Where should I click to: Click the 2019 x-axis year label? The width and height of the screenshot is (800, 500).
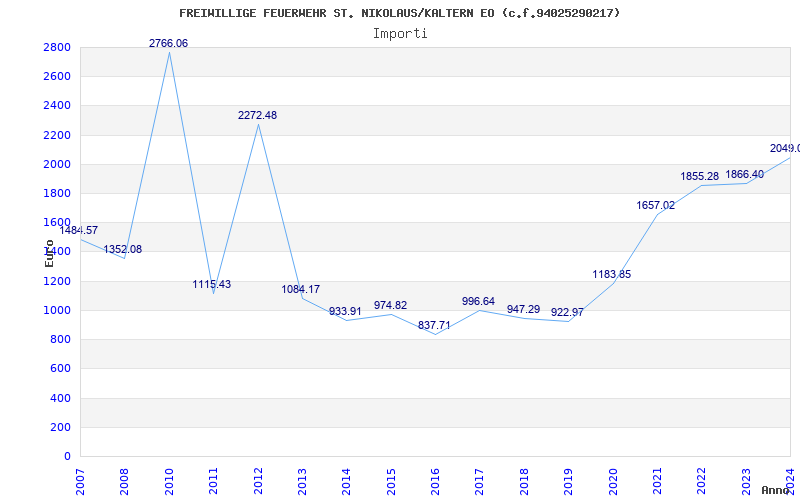coord(568,481)
